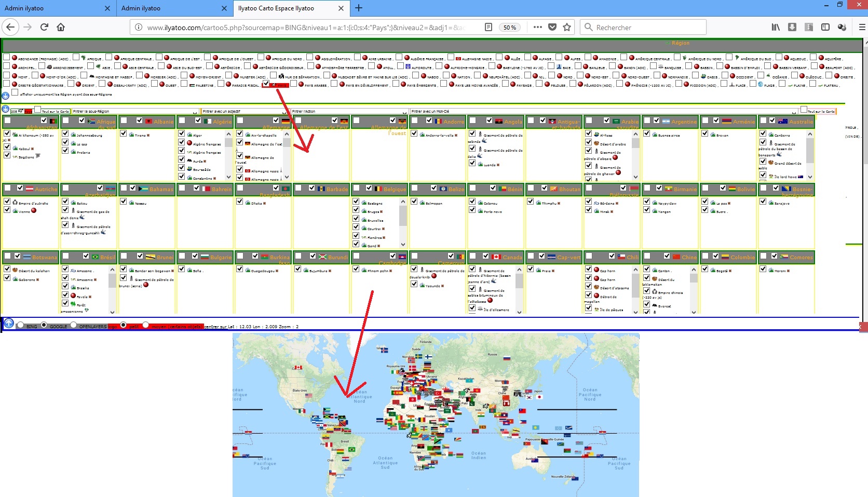This screenshot has width=868, height=497.
Task: Click the 50% zoom level indicator
Action: (x=509, y=28)
